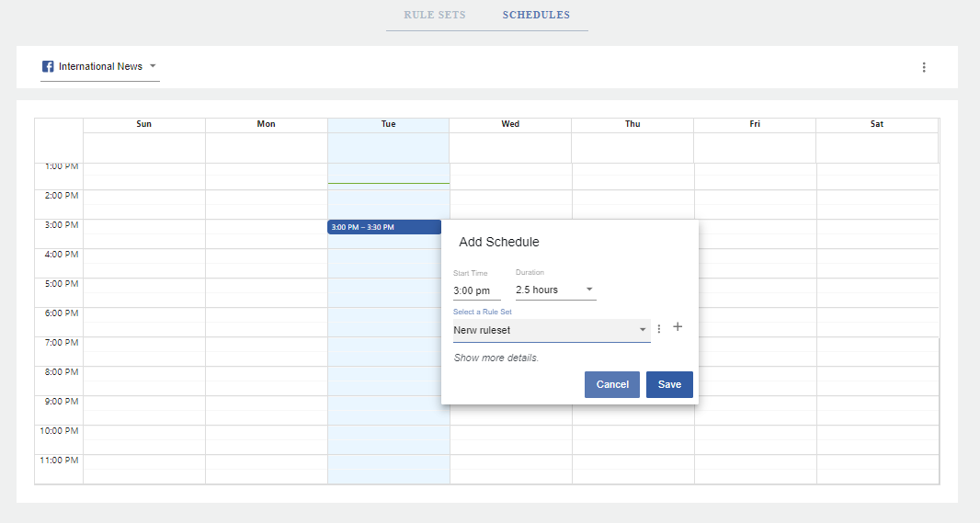Select the Schedules tab
The width and height of the screenshot is (980, 523).
pos(536,15)
